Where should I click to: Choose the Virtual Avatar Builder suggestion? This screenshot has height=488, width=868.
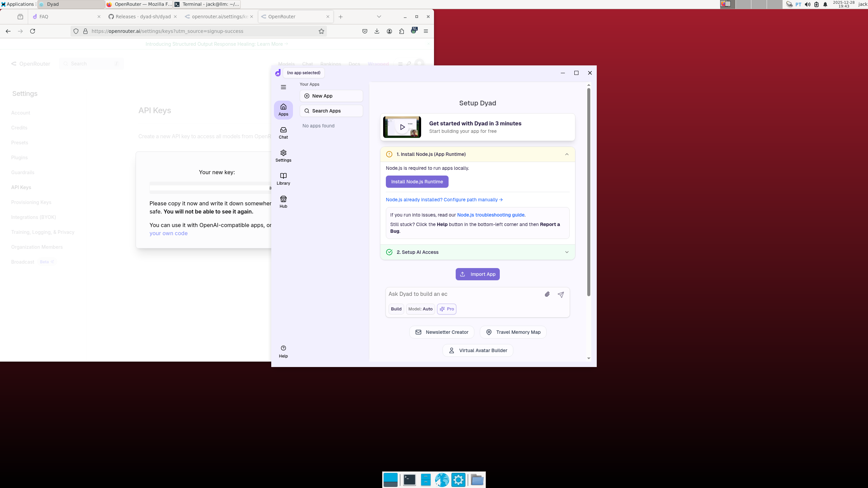pyautogui.click(x=478, y=350)
